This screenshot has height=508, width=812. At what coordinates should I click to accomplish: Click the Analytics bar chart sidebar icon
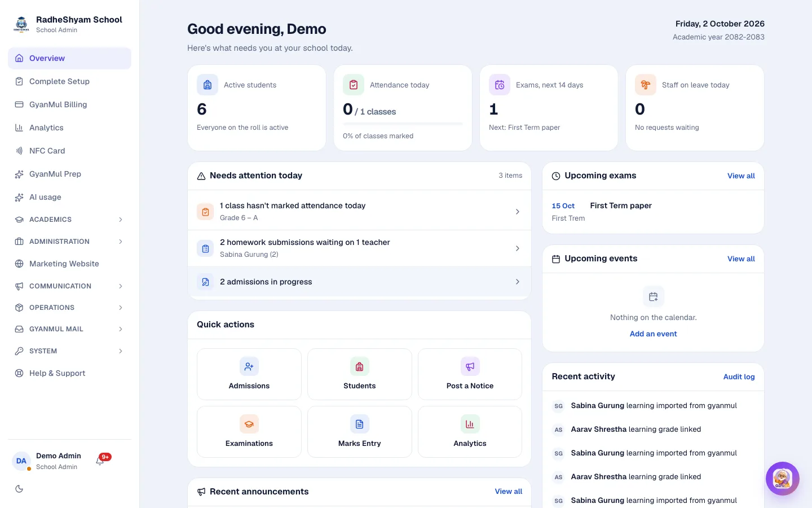[19, 128]
